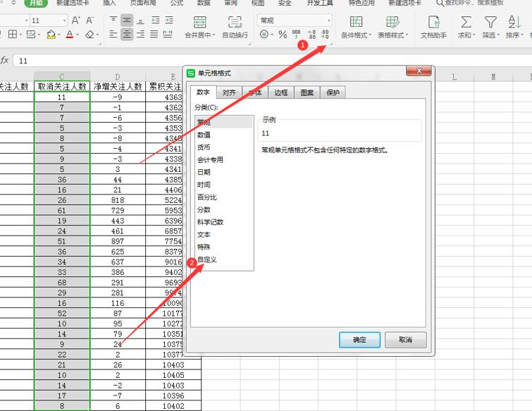Select 数值 category in list
The width and height of the screenshot is (532, 411).
click(224, 135)
